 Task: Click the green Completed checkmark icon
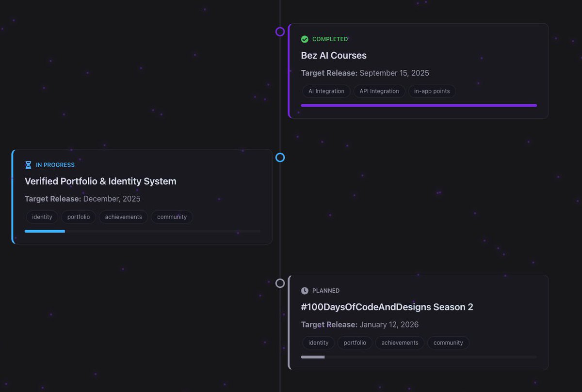point(305,39)
